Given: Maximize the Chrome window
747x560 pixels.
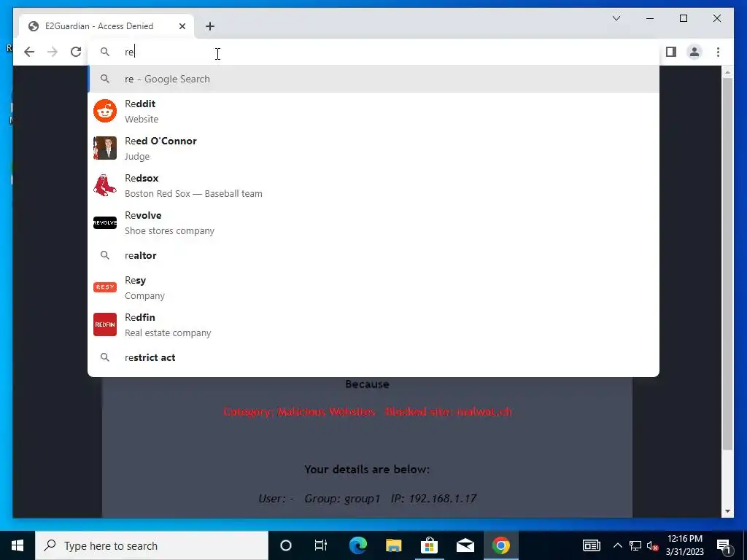Looking at the screenshot, I should [x=683, y=18].
